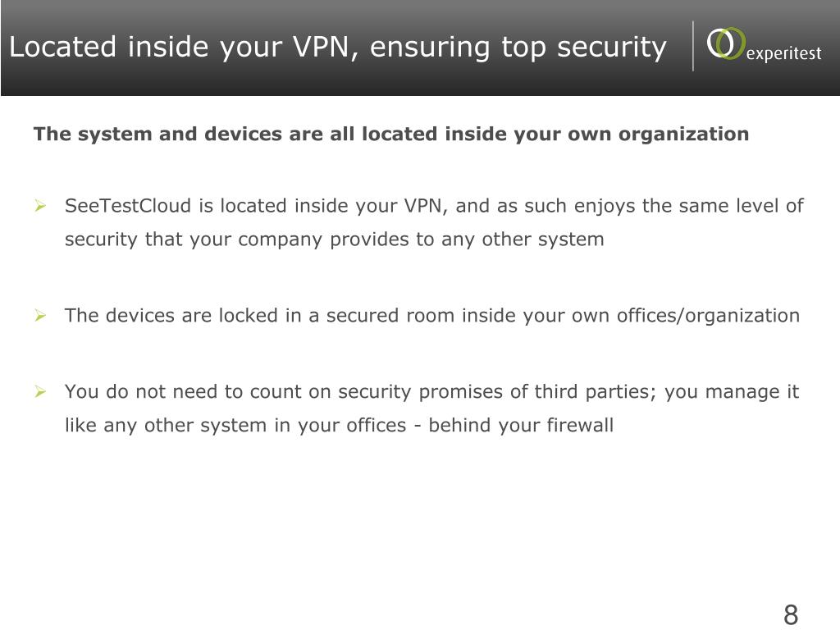Click the Experitest logo rings icon
The height and width of the screenshot is (630, 840).
coord(726,43)
